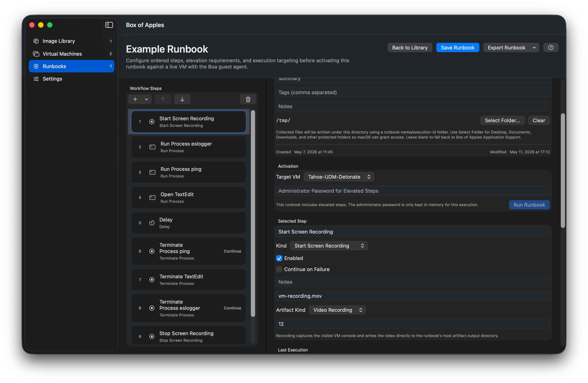
Task: Click terminal icon on Run Process ping step
Action: pyautogui.click(x=152, y=172)
